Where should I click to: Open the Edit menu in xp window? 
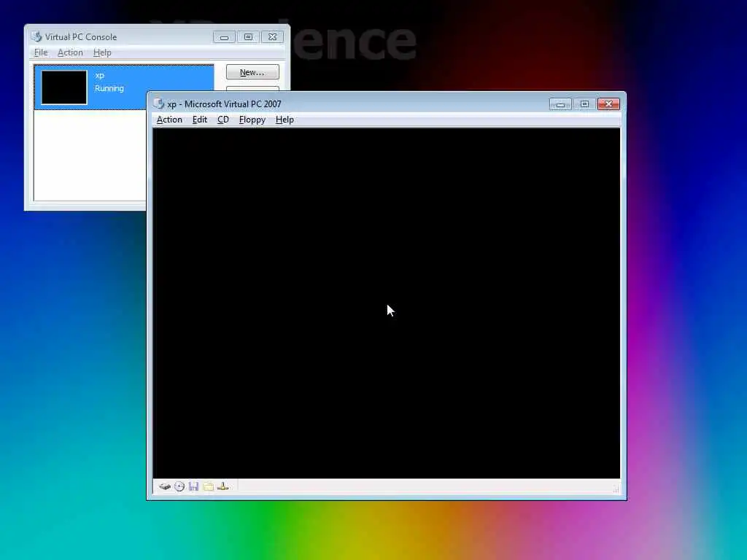(200, 120)
